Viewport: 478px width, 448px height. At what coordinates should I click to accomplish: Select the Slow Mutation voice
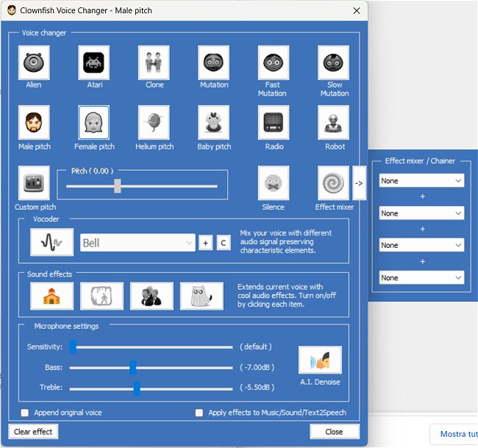coord(333,63)
